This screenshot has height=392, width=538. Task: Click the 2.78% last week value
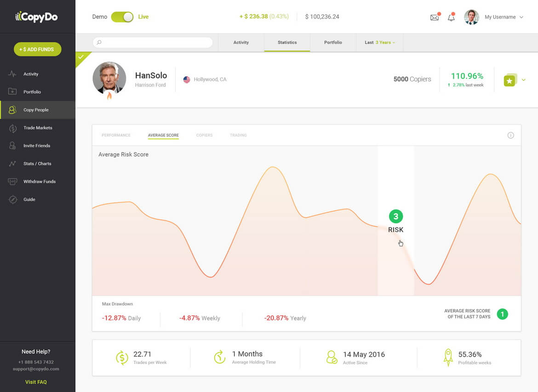(466, 85)
